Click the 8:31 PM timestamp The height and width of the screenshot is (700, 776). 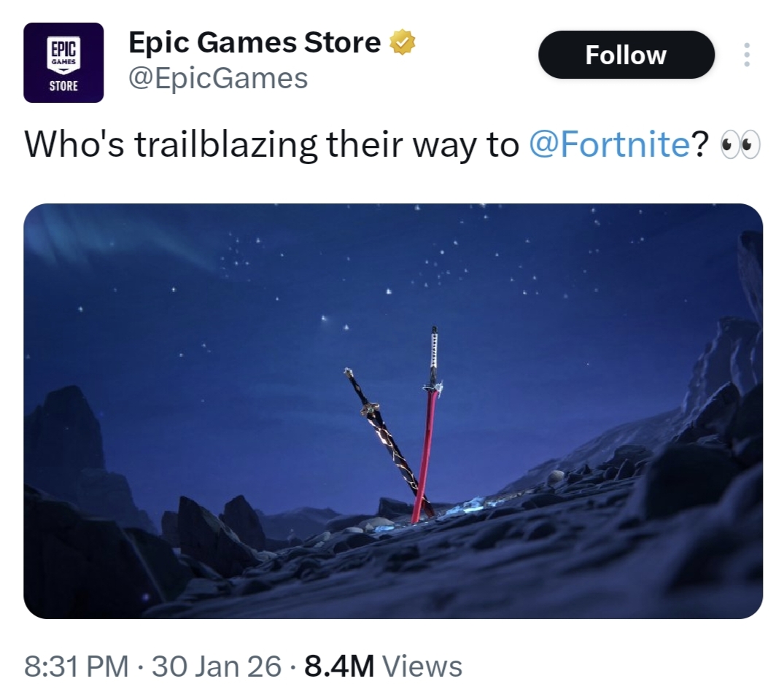tap(76, 666)
